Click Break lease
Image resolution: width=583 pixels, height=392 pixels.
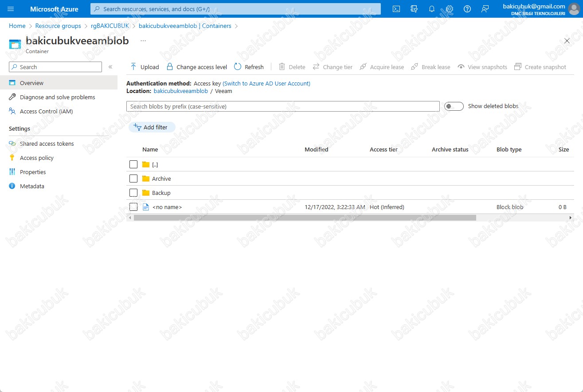pos(430,67)
